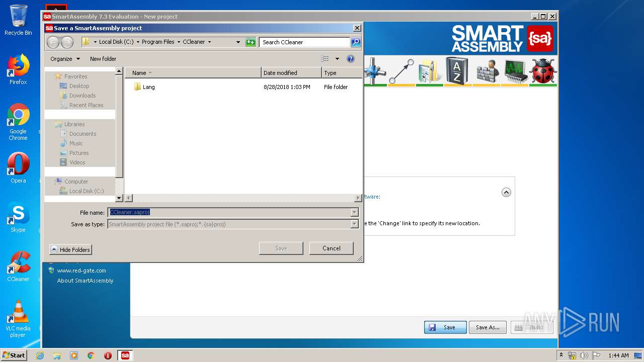644x362 pixels.
Task: Click the navigation pane down scroll arrow
Action: click(x=119, y=198)
